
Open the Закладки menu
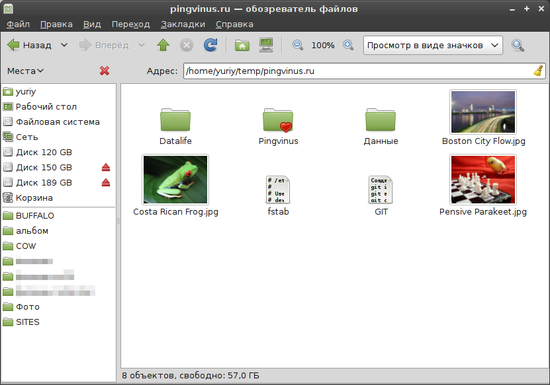(183, 24)
